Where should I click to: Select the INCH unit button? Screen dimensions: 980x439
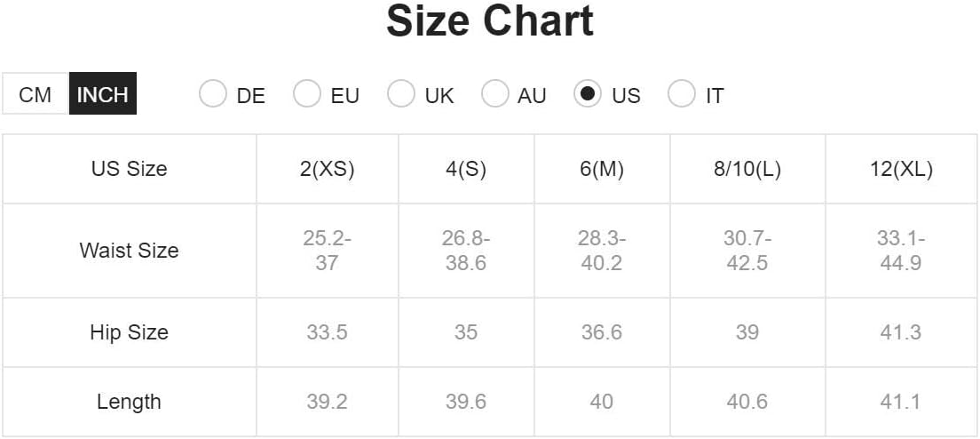[x=103, y=94]
